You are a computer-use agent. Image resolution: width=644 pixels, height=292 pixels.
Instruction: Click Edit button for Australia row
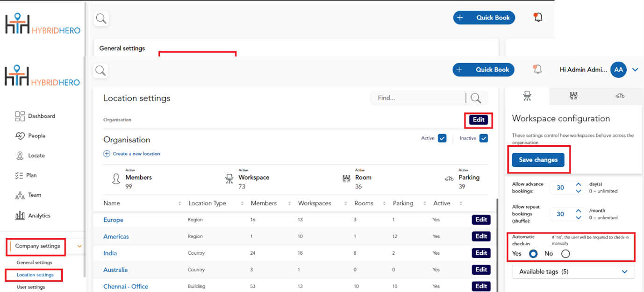click(481, 270)
